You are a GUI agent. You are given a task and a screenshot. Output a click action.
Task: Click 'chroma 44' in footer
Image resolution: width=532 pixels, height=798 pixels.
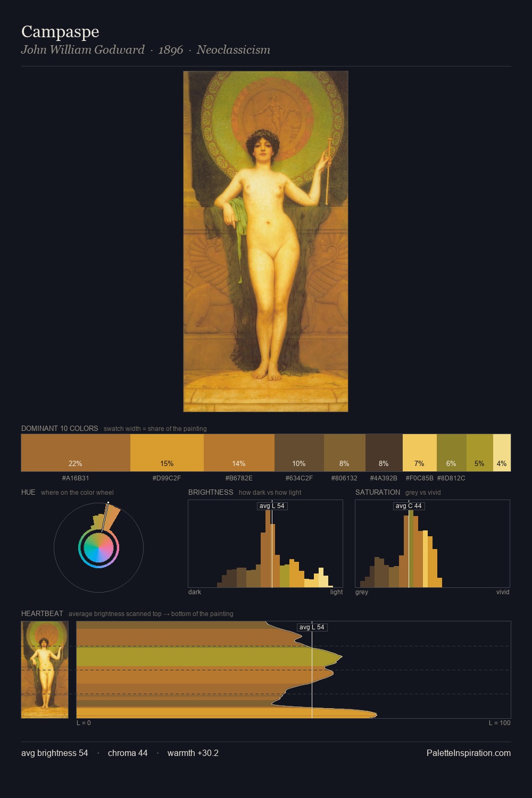pos(128,753)
